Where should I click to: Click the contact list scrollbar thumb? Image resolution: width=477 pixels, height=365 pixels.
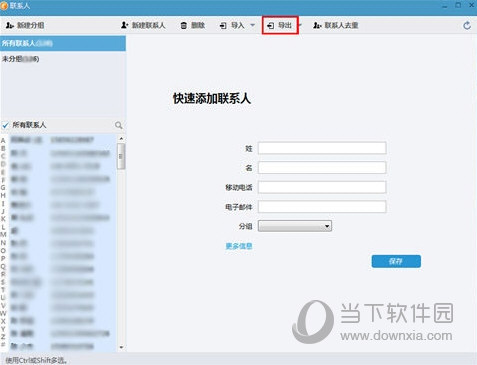point(121,156)
